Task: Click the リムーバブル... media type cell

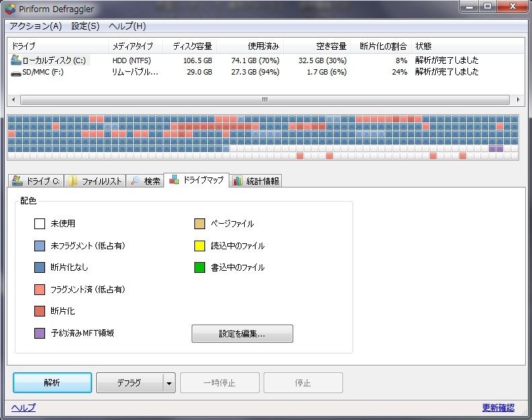Action: [x=135, y=72]
